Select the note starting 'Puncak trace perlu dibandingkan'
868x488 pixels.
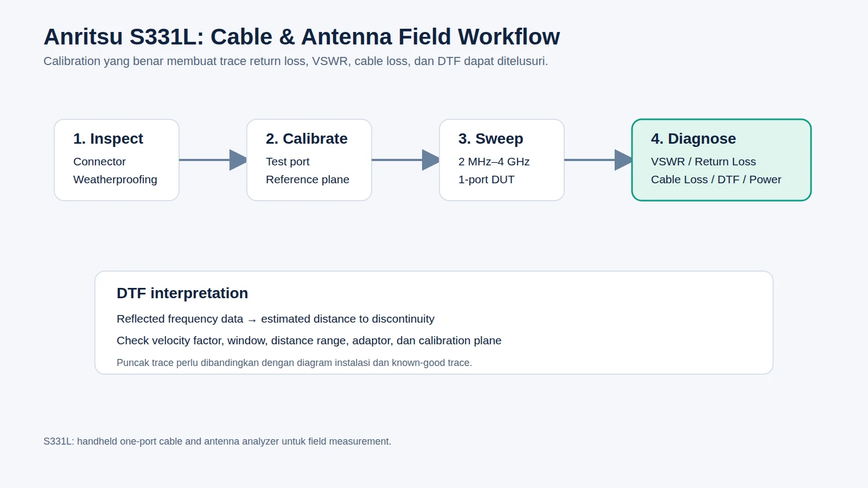pos(295,363)
